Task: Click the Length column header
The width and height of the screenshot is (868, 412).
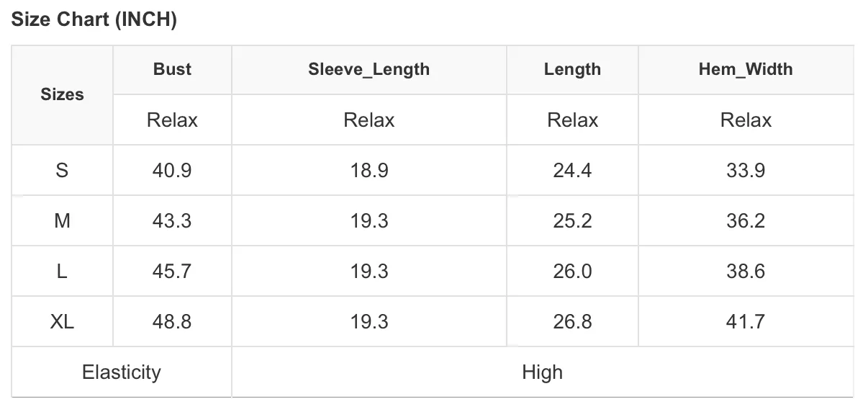Action: point(572,69)
